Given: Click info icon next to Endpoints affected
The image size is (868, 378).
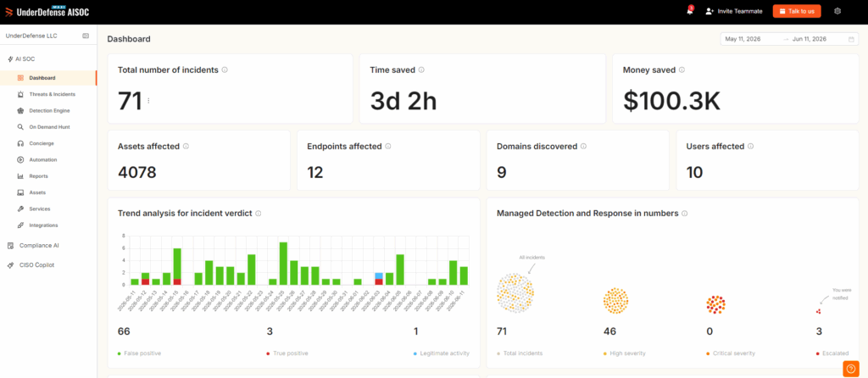Looking at the screenshot, I should [388, 146].
